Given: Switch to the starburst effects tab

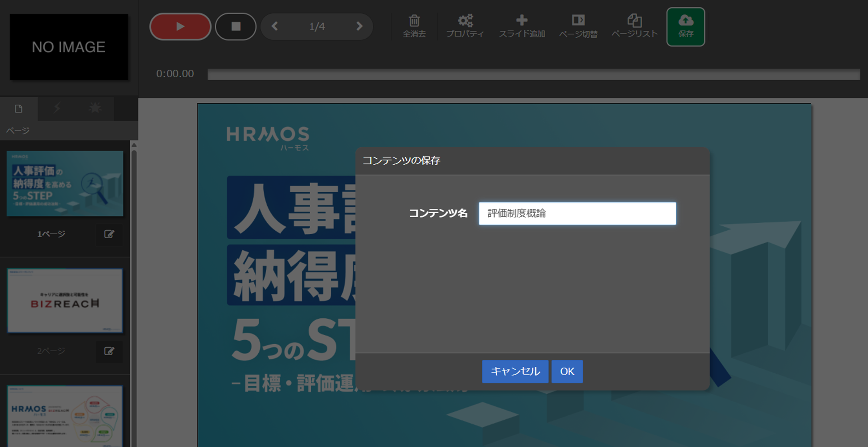Looking at the screenshot, I should 95,108.
